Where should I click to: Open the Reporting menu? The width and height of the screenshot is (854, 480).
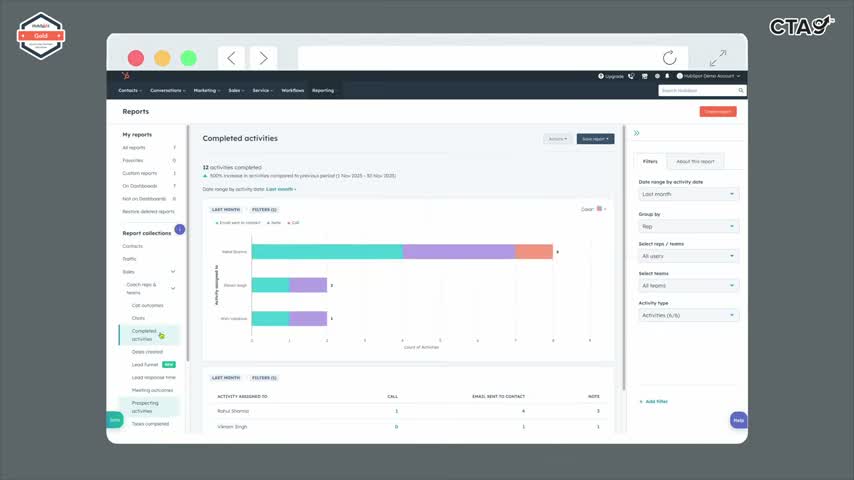point(325,90)
